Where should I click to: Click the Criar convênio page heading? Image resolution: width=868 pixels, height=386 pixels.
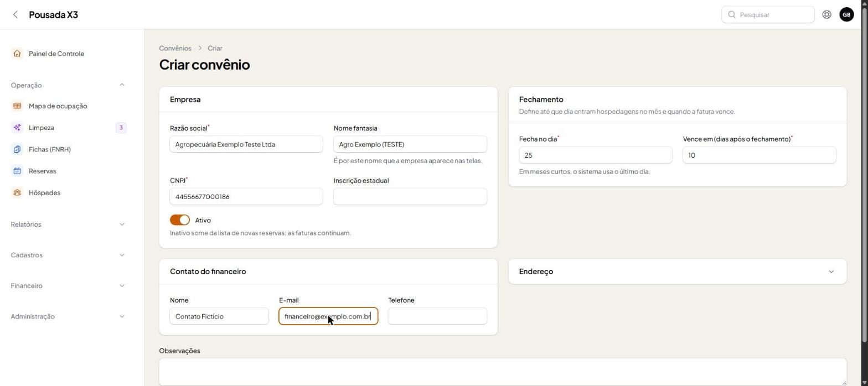(x=204, y=65)
